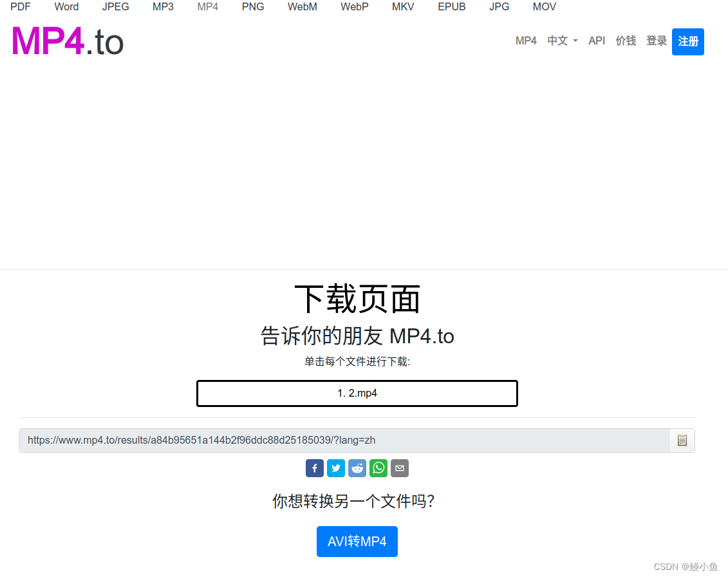This screenshot has width=728, height=577.
Task: Select the result URL input field
Action: click(344, 440)
